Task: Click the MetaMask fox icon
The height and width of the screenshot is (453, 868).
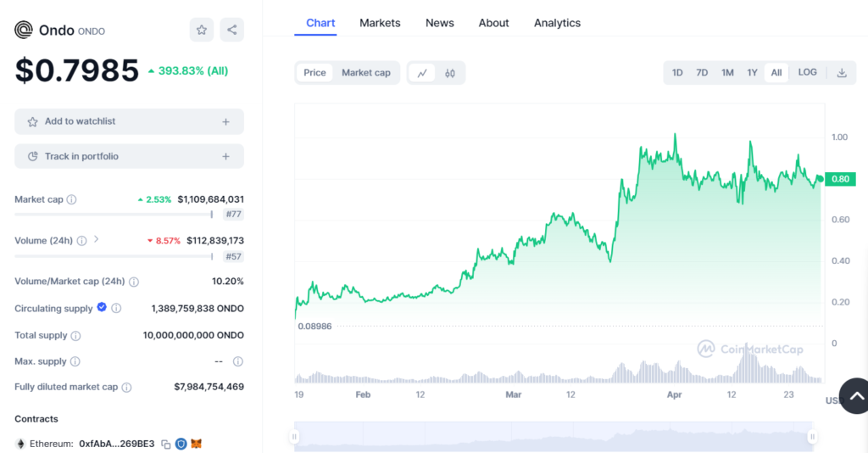Action: 196,444
